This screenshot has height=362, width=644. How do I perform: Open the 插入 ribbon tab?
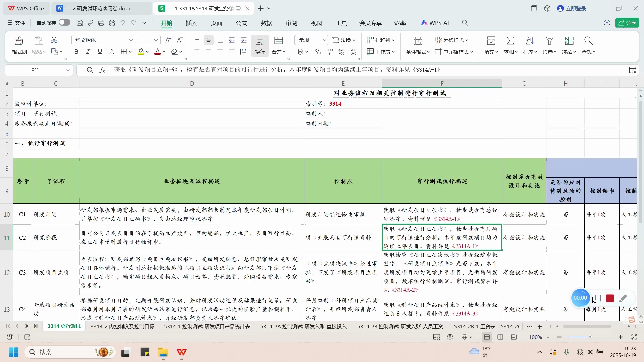(x=191, y=23)
